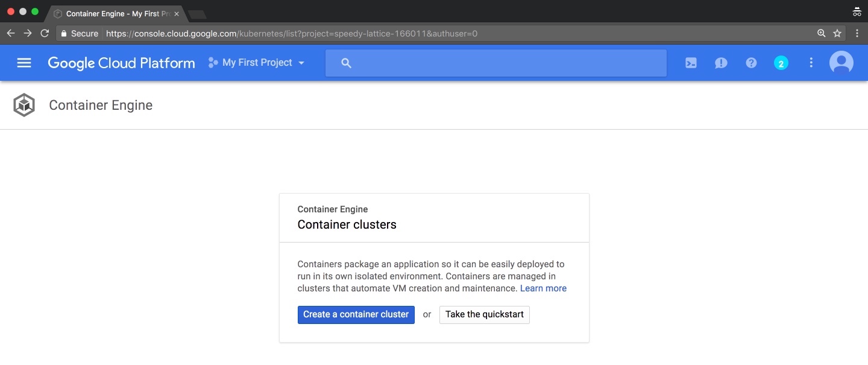Go forward with browser forward arrow

[28, 33]
